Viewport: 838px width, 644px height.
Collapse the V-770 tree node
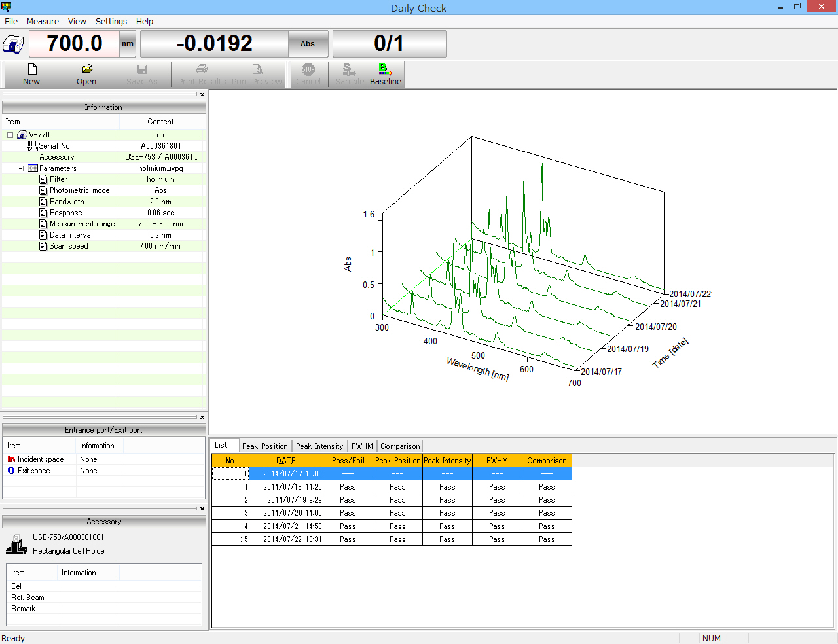[10, 135]
